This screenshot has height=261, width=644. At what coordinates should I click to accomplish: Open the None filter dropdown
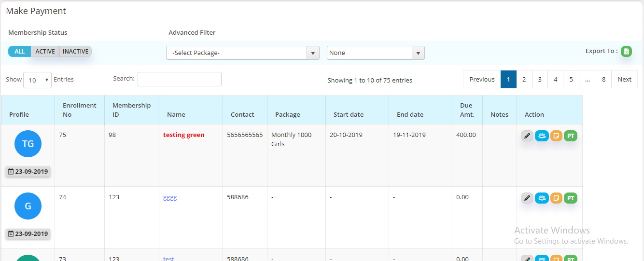pyautogui.click(x=376, y=53)
